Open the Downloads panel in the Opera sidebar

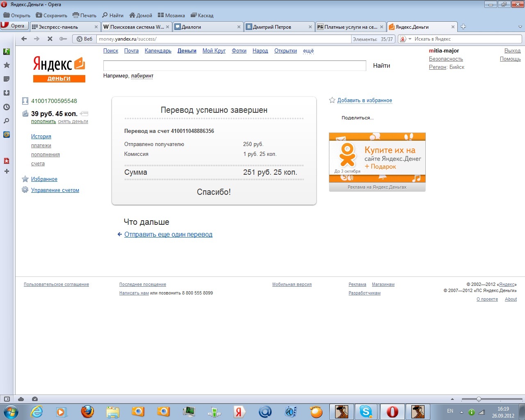point(7,93)
